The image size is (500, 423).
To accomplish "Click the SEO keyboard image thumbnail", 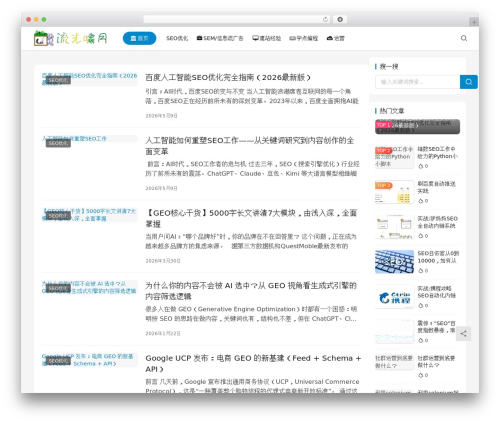I will point(394,262).
